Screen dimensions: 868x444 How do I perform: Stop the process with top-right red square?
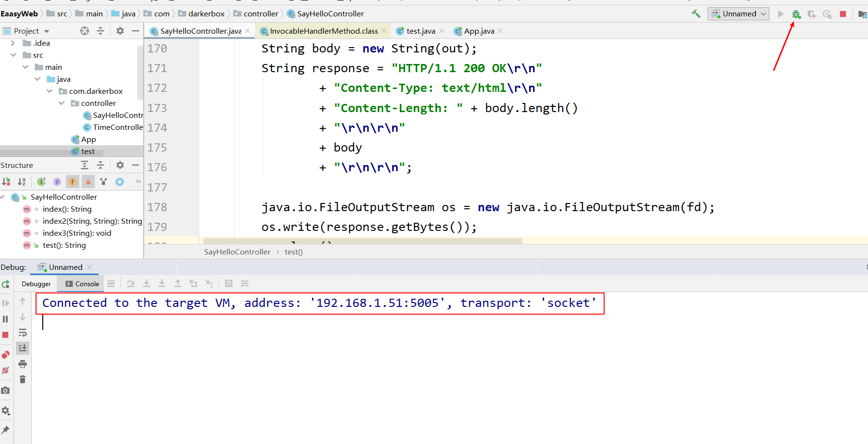[843, 14]
